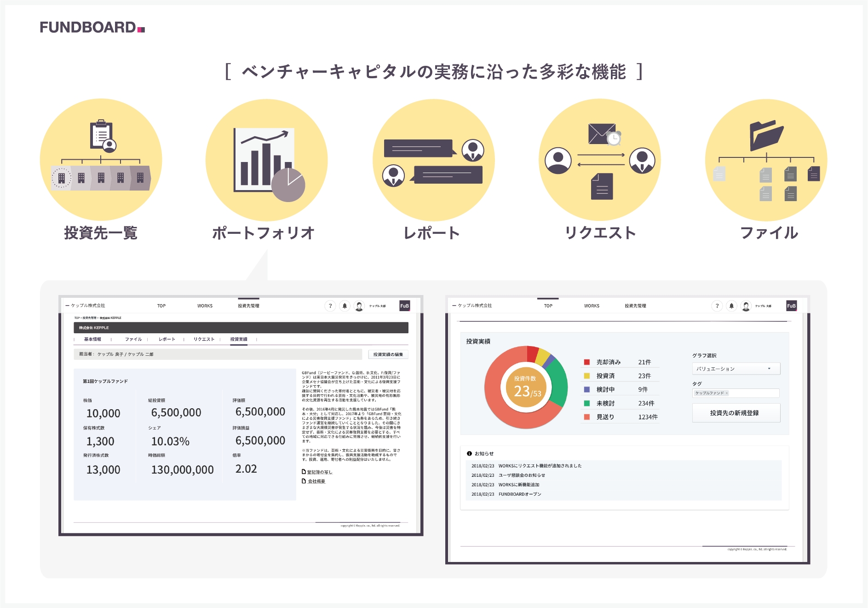Open the 登記簿の写し document link
This screenshot has width=868, height=608.
[x=319, y=472]
